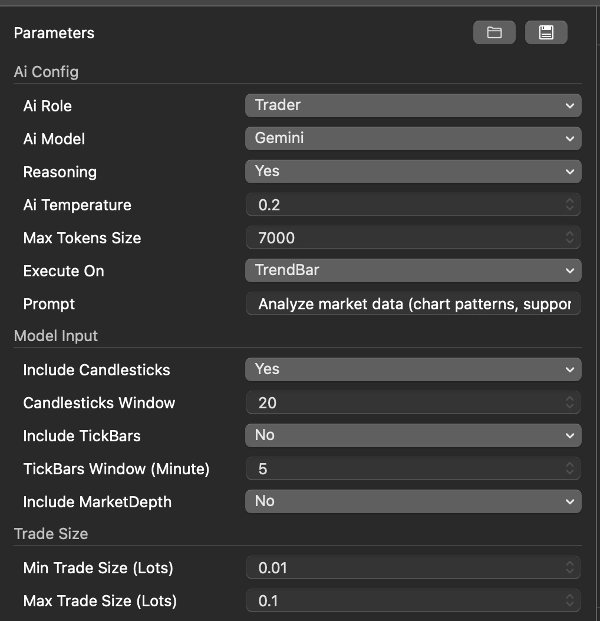Toggle the Include Candlesticks selector
This screenshot has width=600, height=621.
pos(413,369)
